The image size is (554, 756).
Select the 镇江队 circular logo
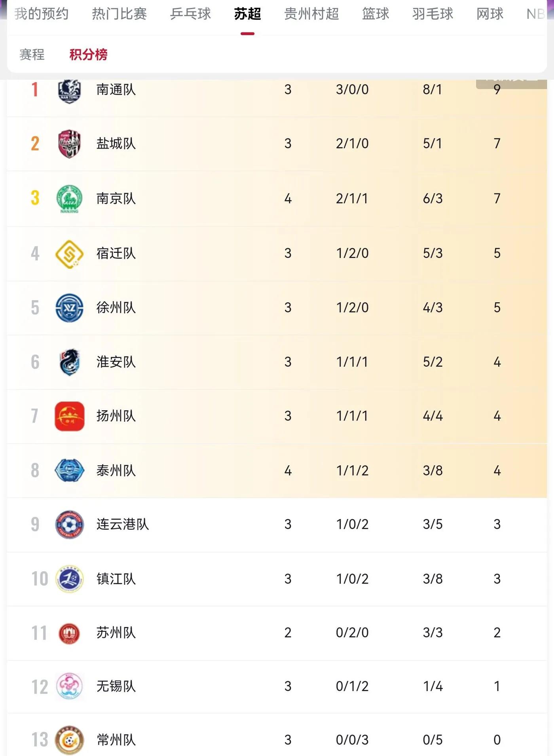(x=69, y=579)
